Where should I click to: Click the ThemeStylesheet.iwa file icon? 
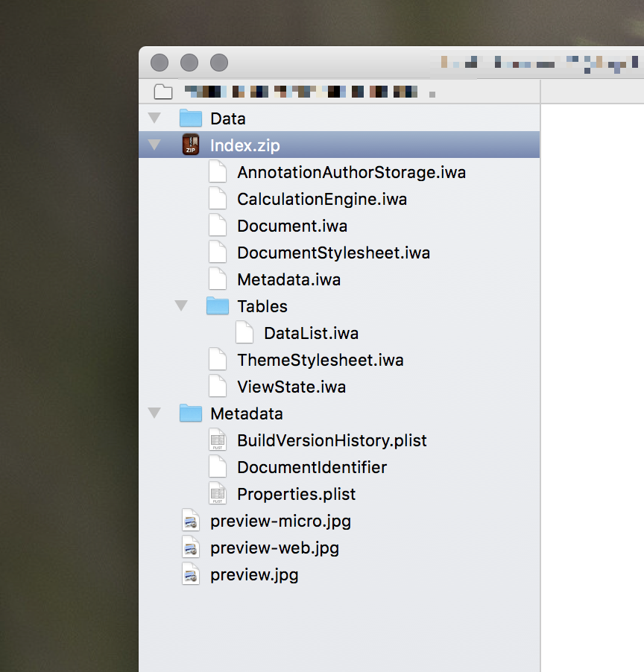coord(218,359)
